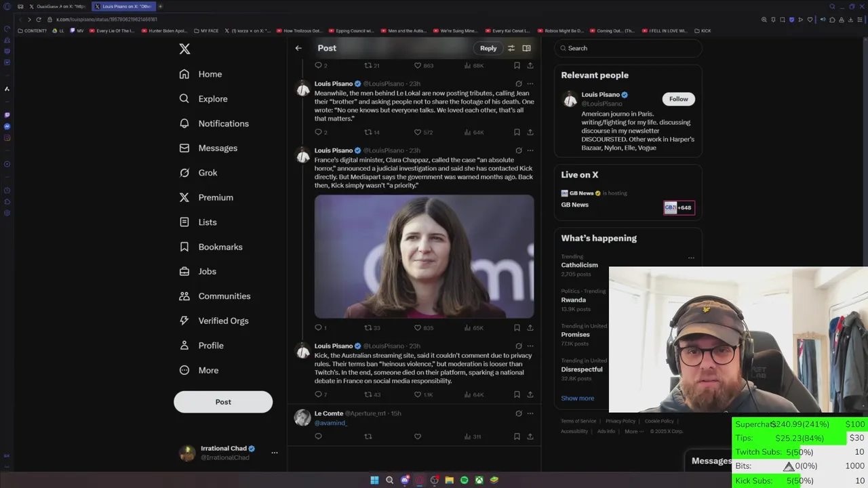Click the Reply button in the header
Viewport: 868px width, 488px height.
488,48
